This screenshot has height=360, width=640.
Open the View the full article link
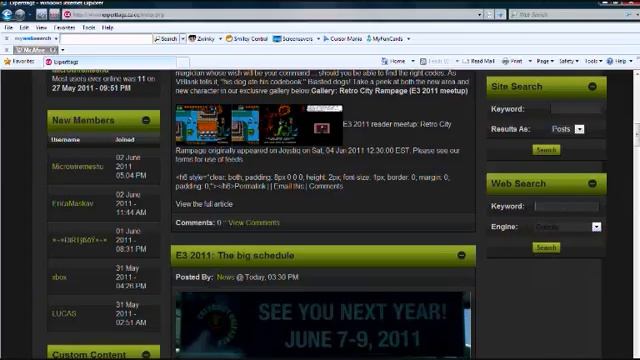click(204, 204)
